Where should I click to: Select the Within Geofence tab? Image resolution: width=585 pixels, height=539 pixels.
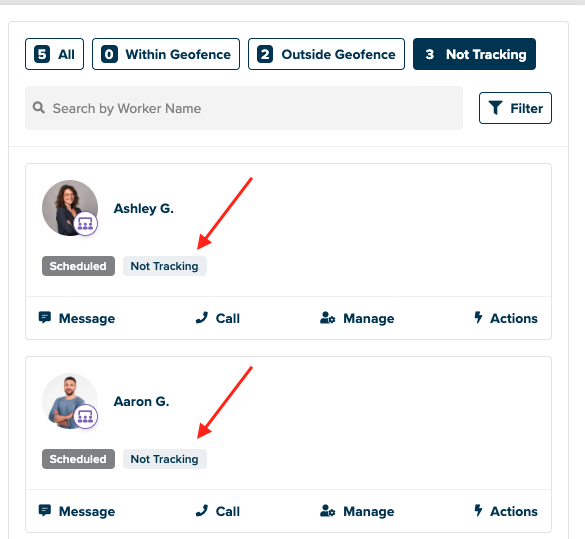pos(166,54)
